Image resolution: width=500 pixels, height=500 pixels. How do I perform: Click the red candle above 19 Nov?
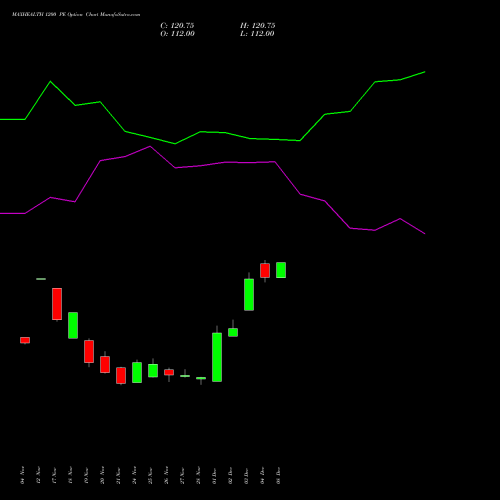coord(89,351)
